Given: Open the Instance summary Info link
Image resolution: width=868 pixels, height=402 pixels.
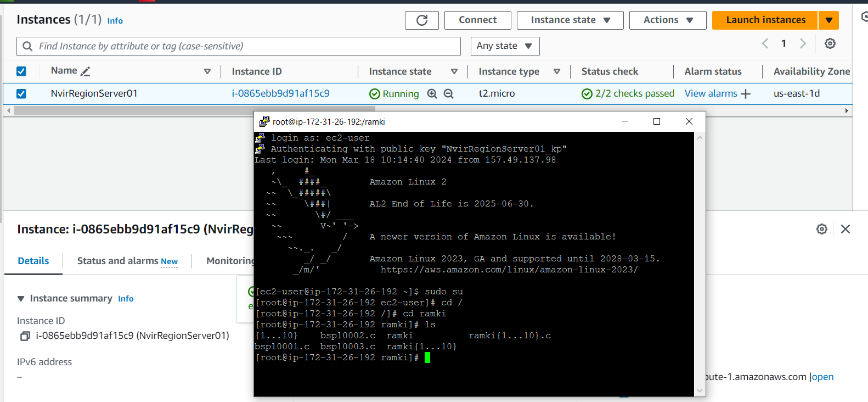Looking at the screenshot, I should [x=126, y=299].
